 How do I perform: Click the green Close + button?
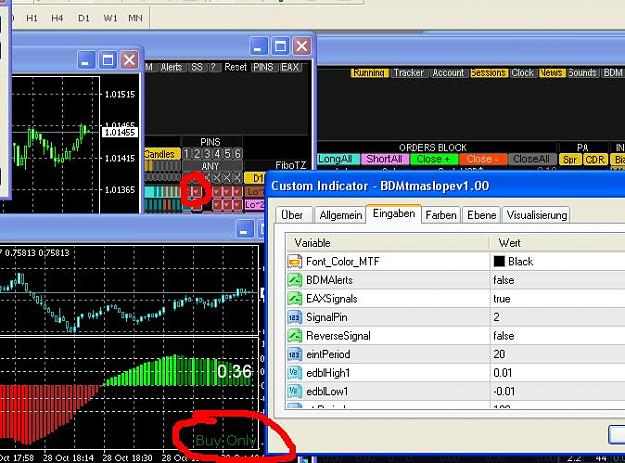pyautogui.click(x=433, y=159)
